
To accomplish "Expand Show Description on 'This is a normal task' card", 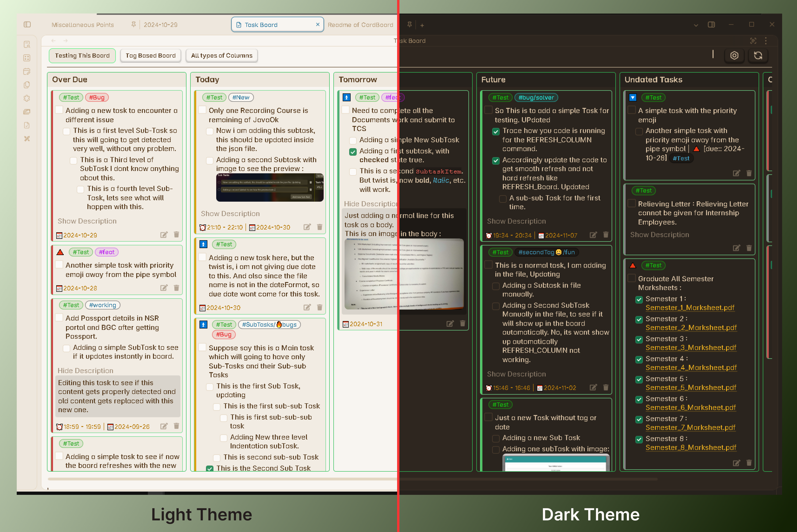I will pyautogui.click(x=517, y=374).
